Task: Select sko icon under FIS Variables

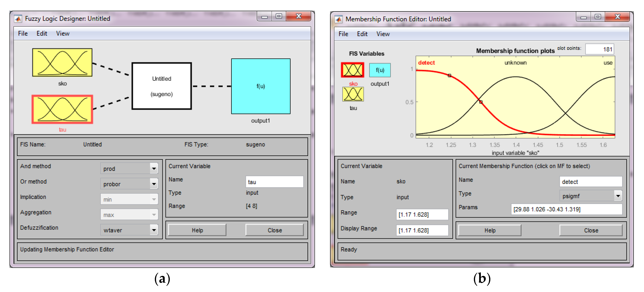Action: click(352, 70)
